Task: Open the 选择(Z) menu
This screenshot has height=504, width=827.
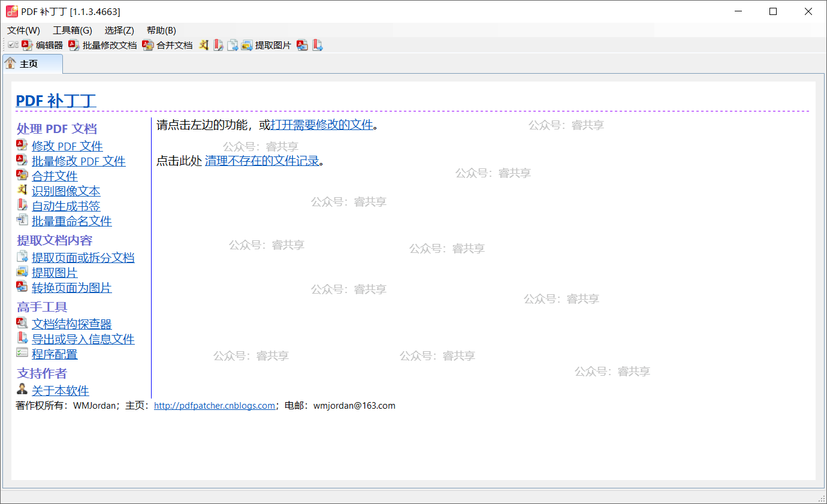Action: coord(119,31)
